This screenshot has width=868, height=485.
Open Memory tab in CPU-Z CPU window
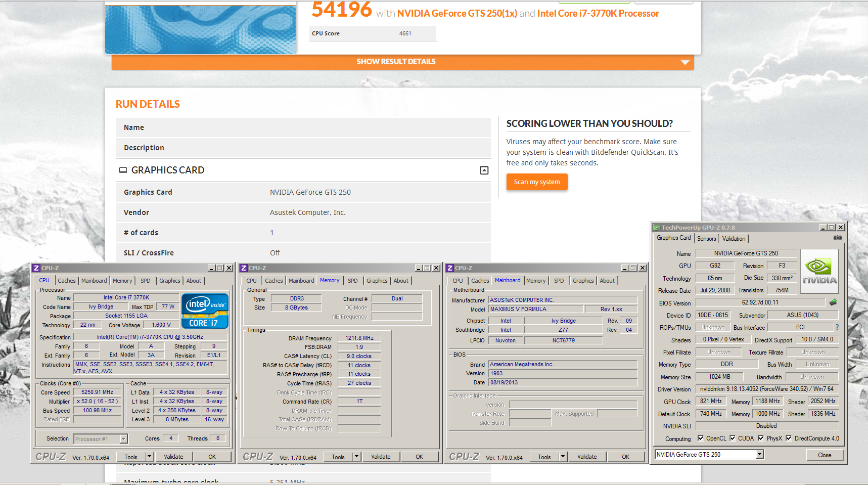tap(122, 281)
